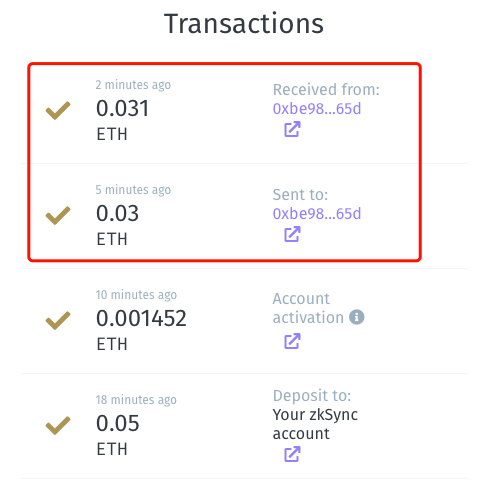Screen dimensions: 489x484
Task: Select the 0.001452 amount value
Action: pos(141,318)
